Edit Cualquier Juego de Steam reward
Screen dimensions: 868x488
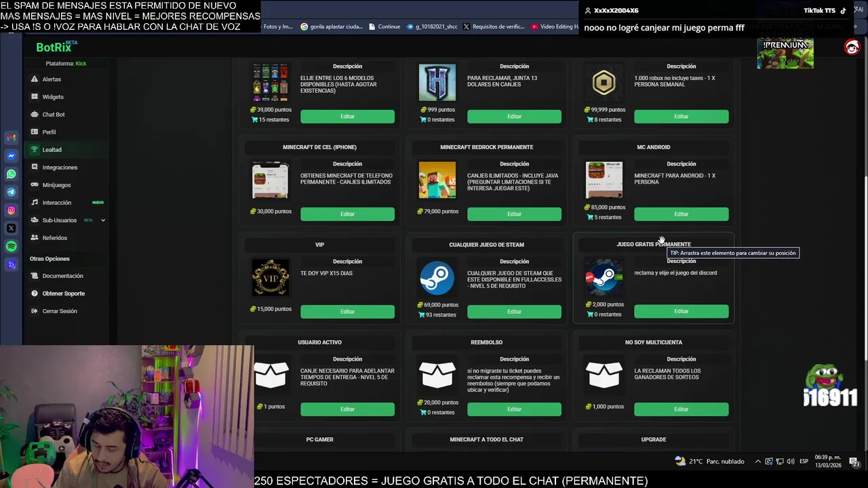point(514,312)
